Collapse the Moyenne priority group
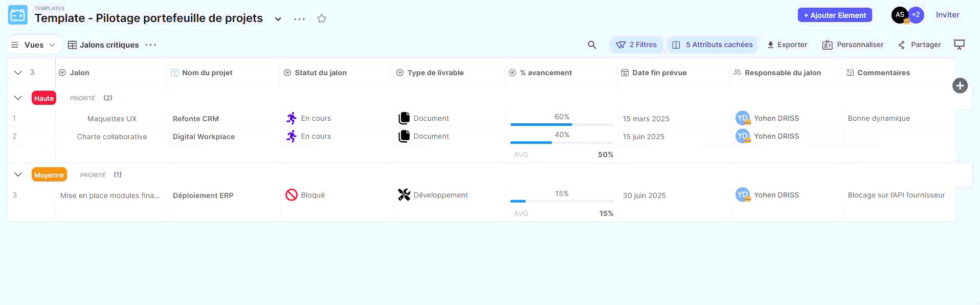The image size is (980, 305). [18, 175]
